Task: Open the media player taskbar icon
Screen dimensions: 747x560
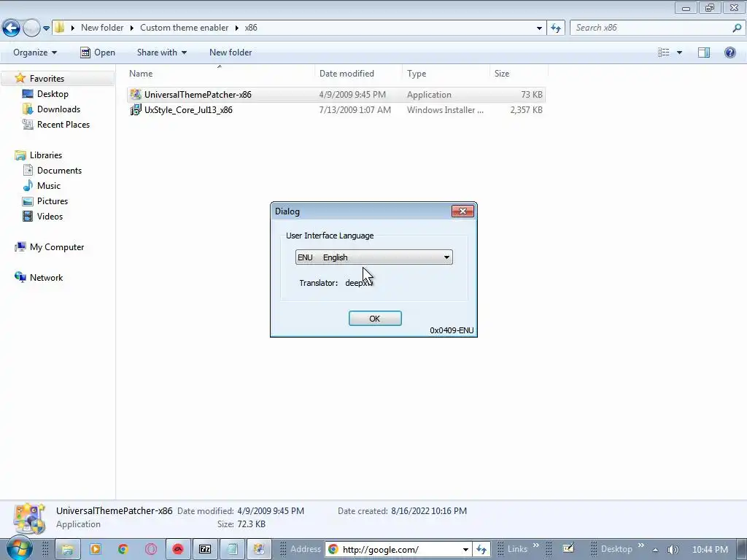Action: point(96,549)
